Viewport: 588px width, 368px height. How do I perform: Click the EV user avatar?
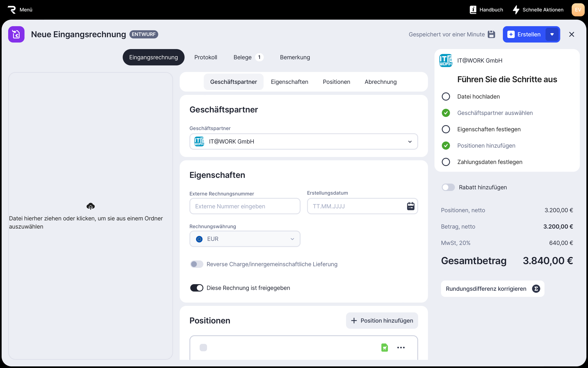click(x=578, y=10)
